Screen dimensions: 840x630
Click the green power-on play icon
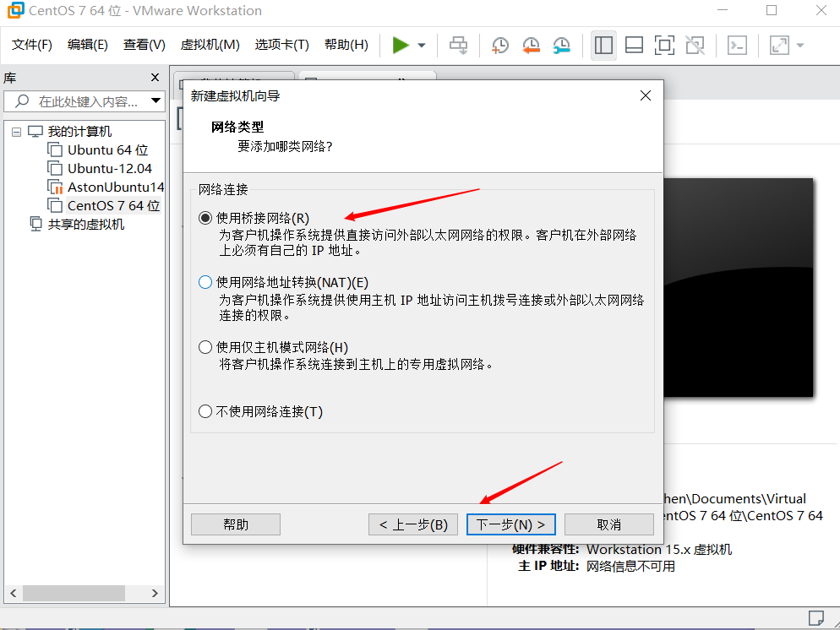401,46
